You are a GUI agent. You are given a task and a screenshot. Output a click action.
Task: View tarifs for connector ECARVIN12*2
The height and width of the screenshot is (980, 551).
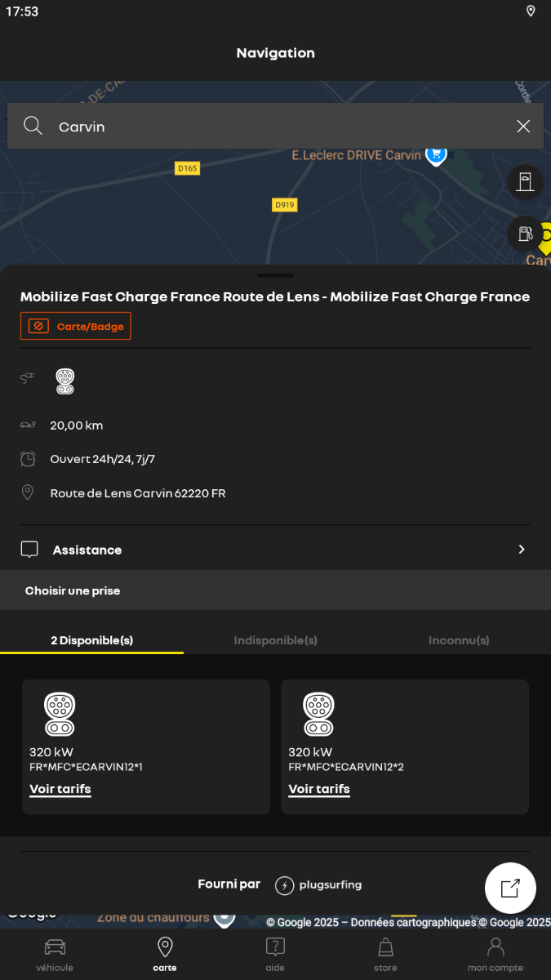(319, 789)
